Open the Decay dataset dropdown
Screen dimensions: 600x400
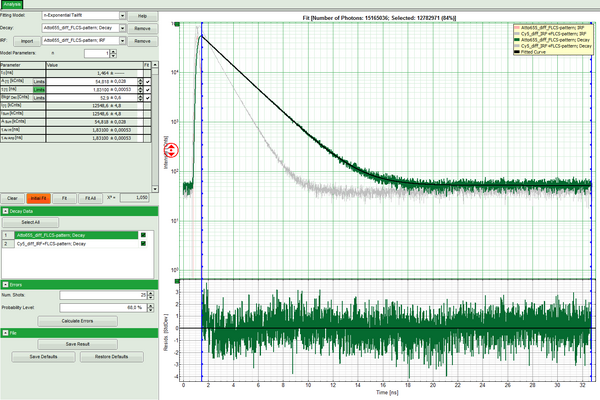pyautogui.click(x=122, y=29)
